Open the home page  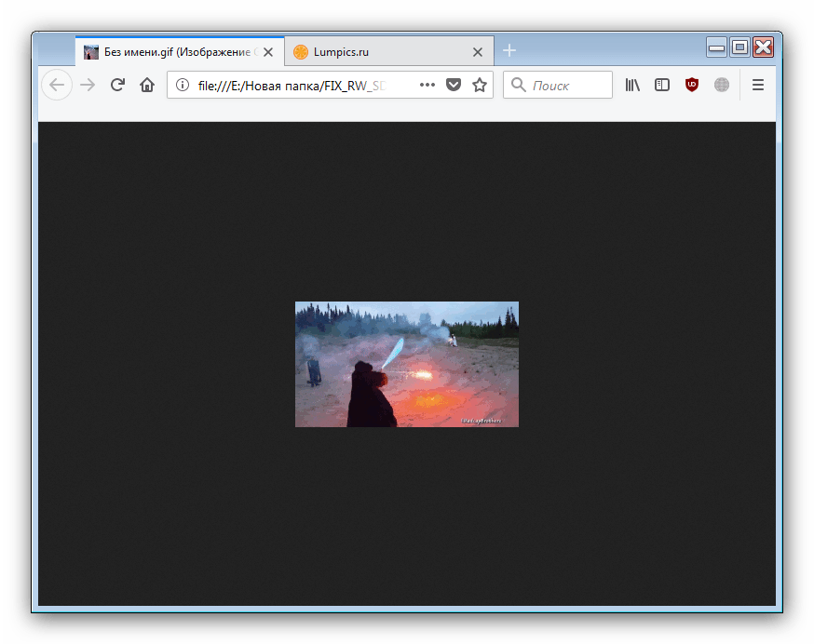point(147,85)
